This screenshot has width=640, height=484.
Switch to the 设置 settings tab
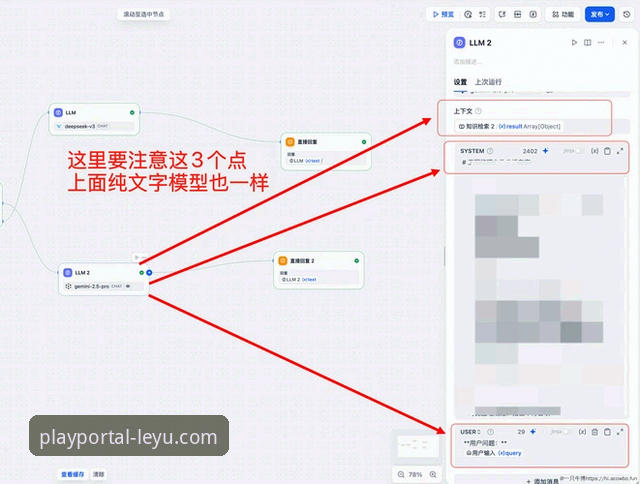coord(460,82)
